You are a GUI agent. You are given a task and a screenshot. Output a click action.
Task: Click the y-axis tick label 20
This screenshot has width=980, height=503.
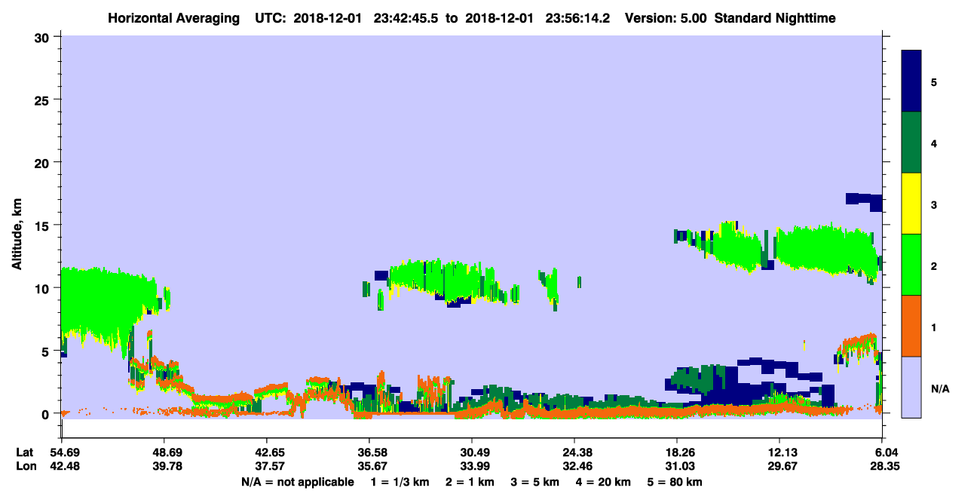[x=44, y=162]
